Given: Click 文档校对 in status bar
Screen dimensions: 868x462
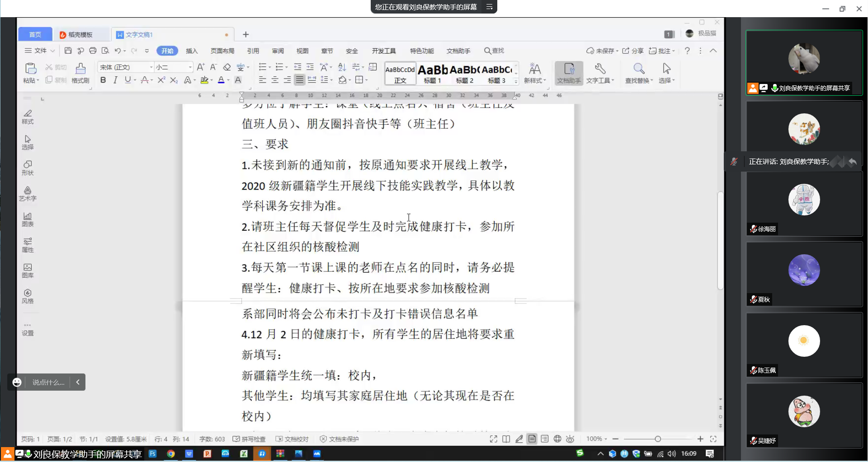Looking at the screenshot, I should 292,439.
